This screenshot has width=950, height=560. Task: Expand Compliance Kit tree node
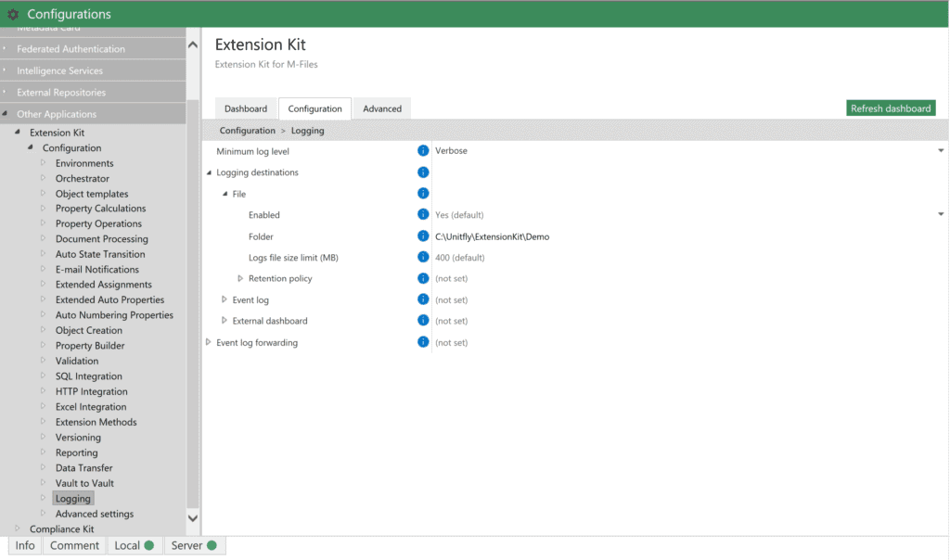(18, 528)
